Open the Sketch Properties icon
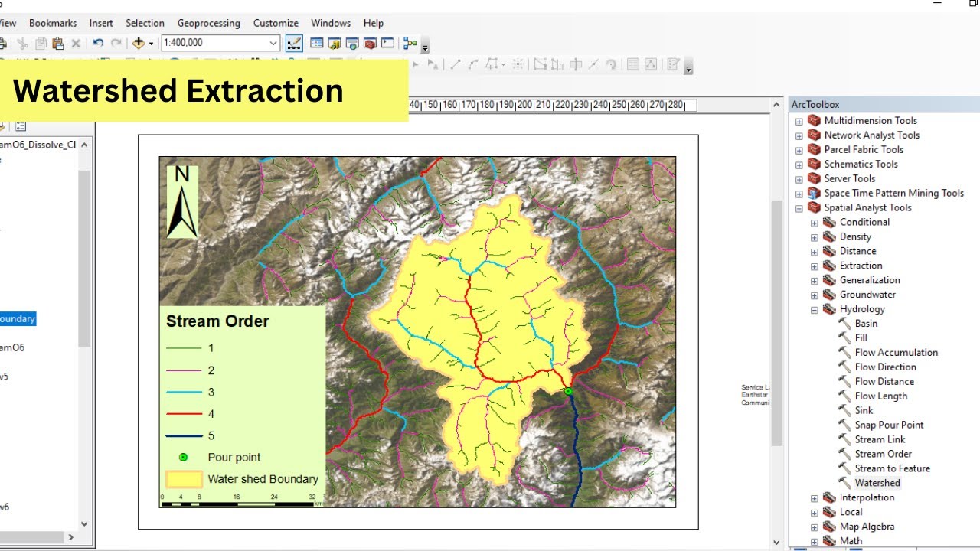The image size is (980, 551). pyautogui.click(x=651, y=65)
